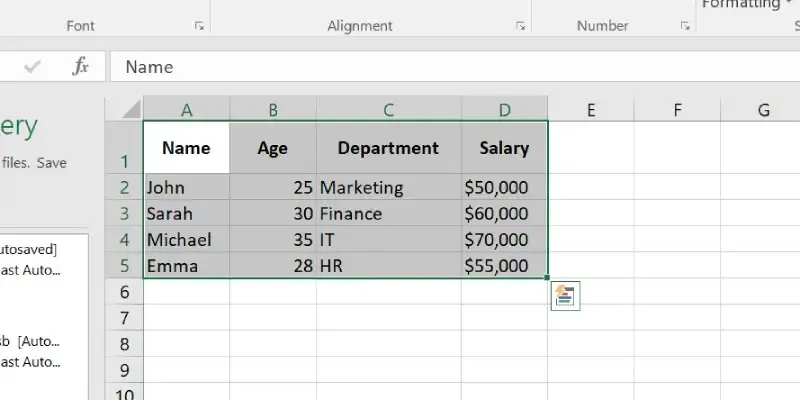Select column A header

[x=186, y=109]
